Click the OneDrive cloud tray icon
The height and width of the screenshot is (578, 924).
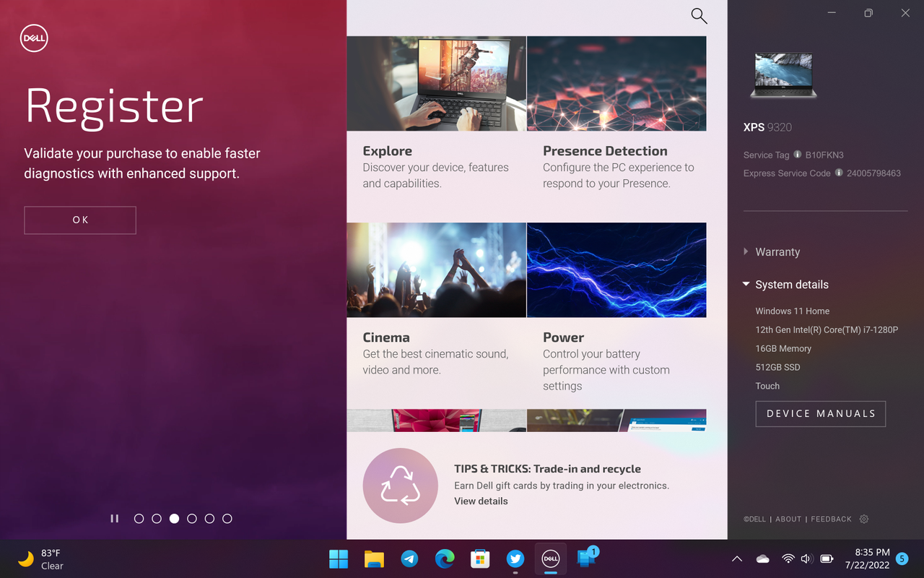pyautogui.click(x=763, y=559)
